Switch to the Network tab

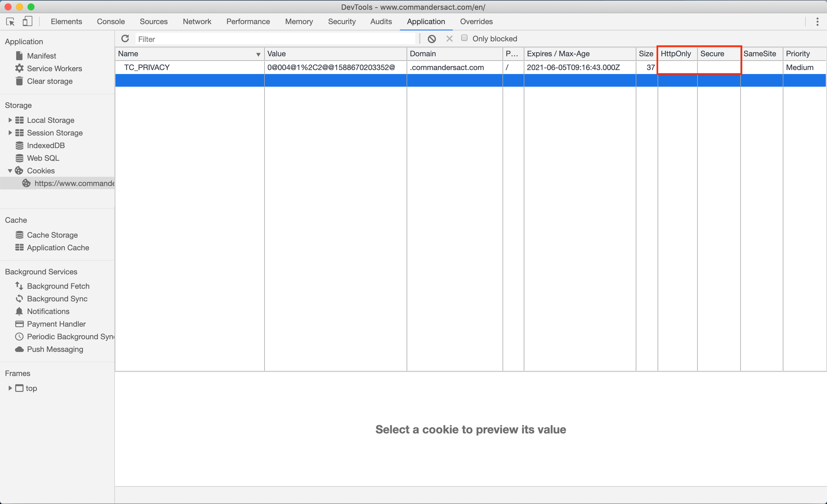click(197, 22)
